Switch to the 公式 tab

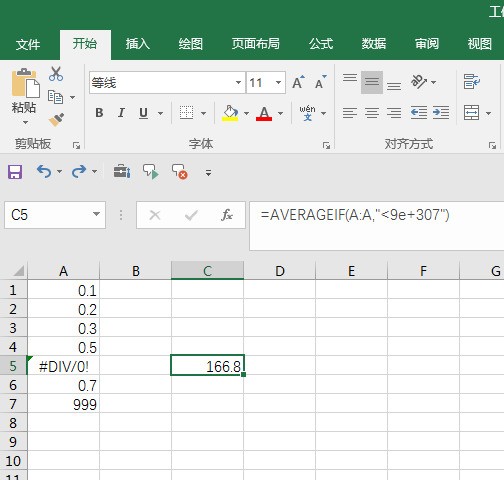[x=321, y=43]
